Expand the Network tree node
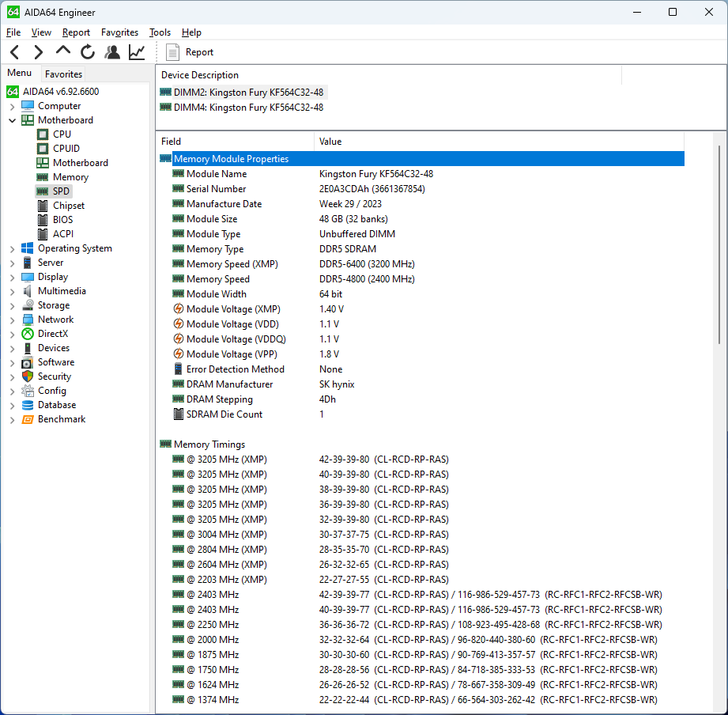728x715 pixels. coord(13,320)
